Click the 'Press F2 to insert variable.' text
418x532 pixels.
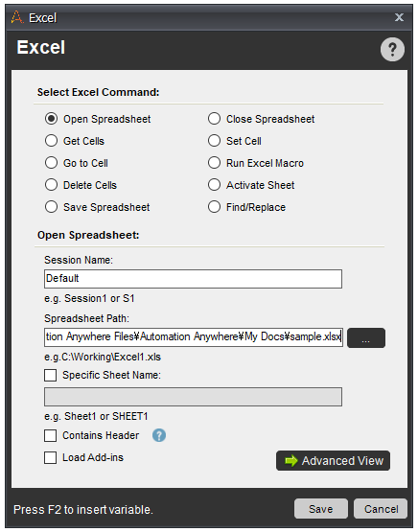point(83,510)
